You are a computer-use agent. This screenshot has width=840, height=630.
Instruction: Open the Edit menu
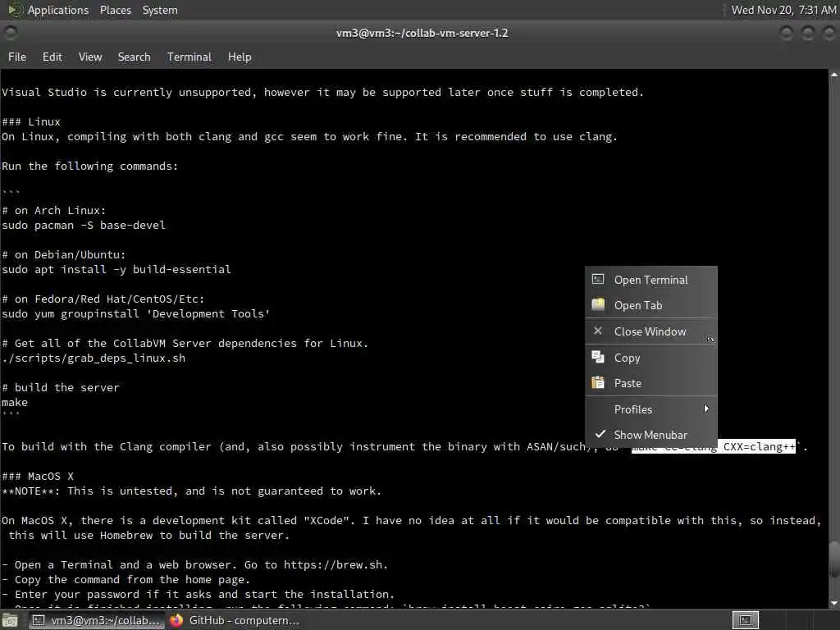(x=52, y=57)
